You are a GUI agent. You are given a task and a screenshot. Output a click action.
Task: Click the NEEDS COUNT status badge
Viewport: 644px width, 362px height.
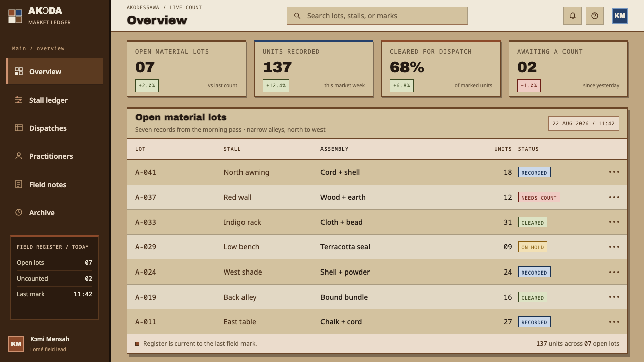coord(539,198)
